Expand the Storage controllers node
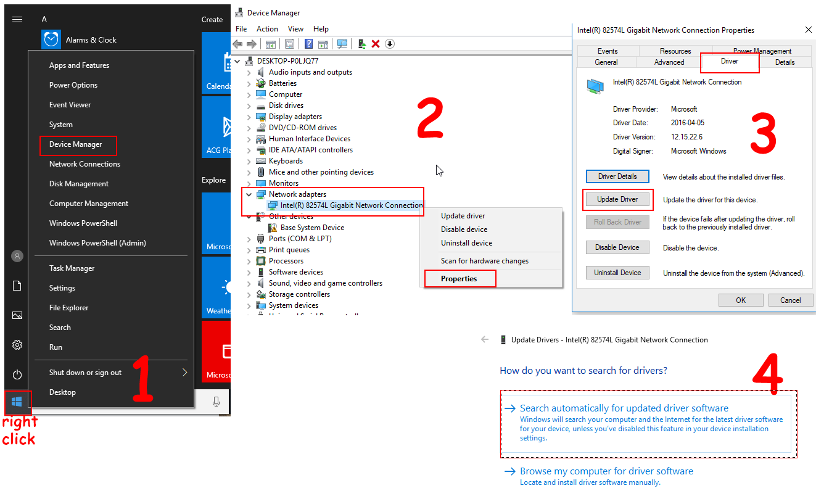The width and height of the screenshot is (816, 504). pyautogui.click(x=249, y=294)
